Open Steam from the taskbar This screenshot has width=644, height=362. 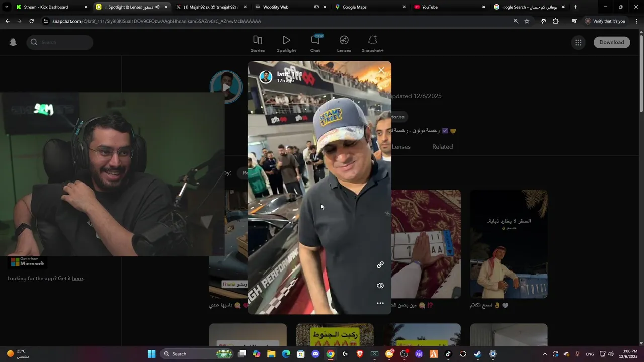point(477,354)
